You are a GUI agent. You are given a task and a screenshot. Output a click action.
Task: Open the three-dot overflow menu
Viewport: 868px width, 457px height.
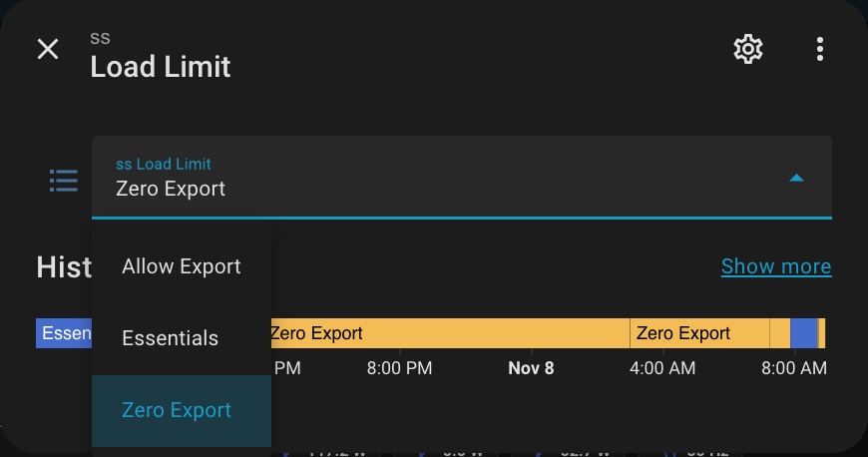tap(819, 49)
